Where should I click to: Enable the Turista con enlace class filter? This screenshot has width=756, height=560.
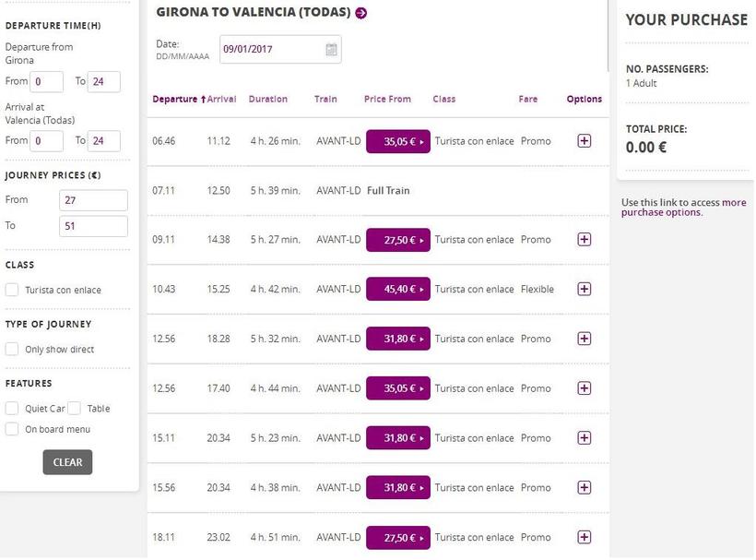tap(12, 291)
